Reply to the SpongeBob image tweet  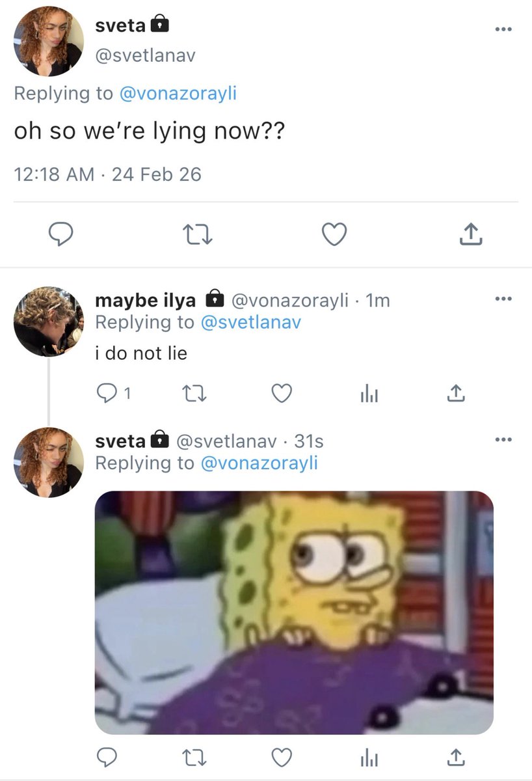106,757
